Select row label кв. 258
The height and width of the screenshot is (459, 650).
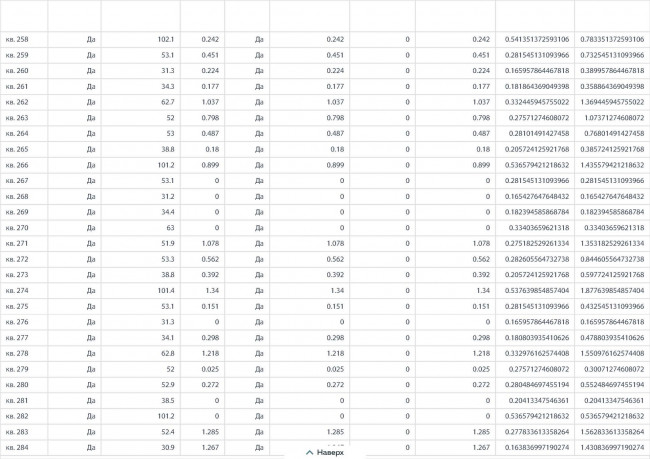pos(17,39)
